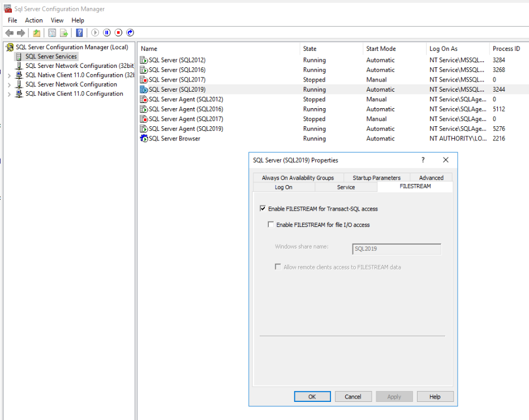Screen dimensions: 529x420
Task: Open Help via the question mark toolbar icon
Action: (x=80, y=33)
